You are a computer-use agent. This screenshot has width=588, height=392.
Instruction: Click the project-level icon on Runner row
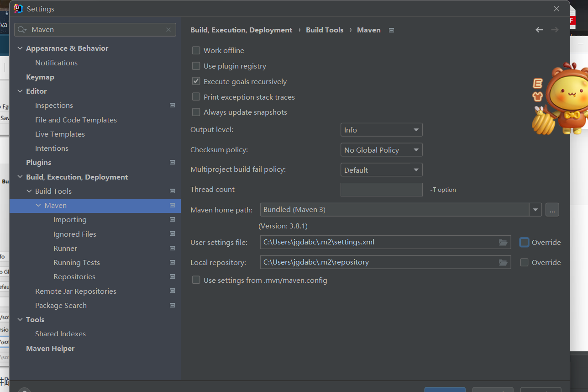172,248
